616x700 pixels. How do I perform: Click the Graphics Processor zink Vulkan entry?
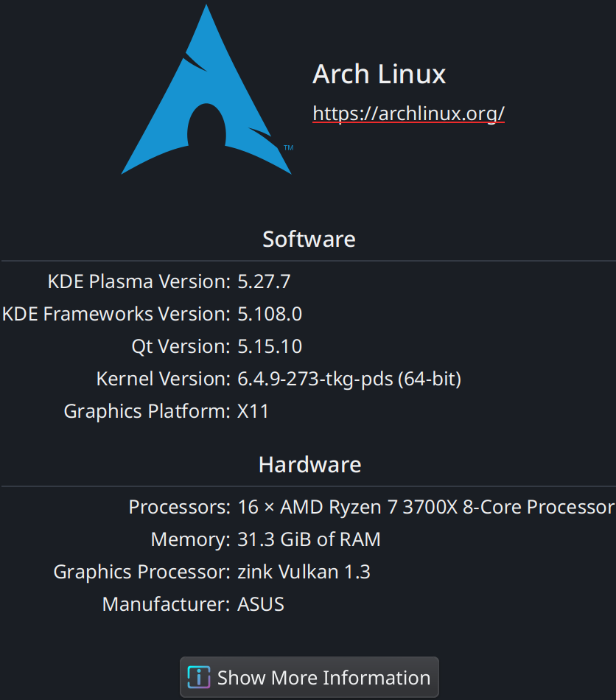(304, 571)
